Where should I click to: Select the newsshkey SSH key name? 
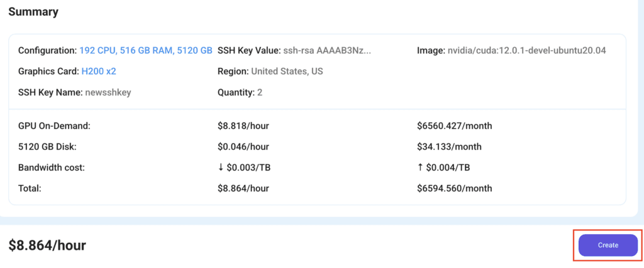(108, 92)
